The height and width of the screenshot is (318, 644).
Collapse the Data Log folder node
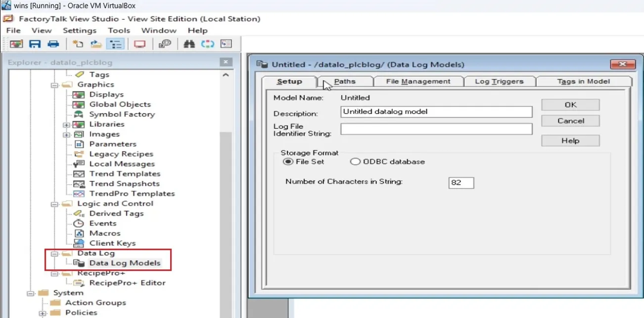tap(54, 253)
